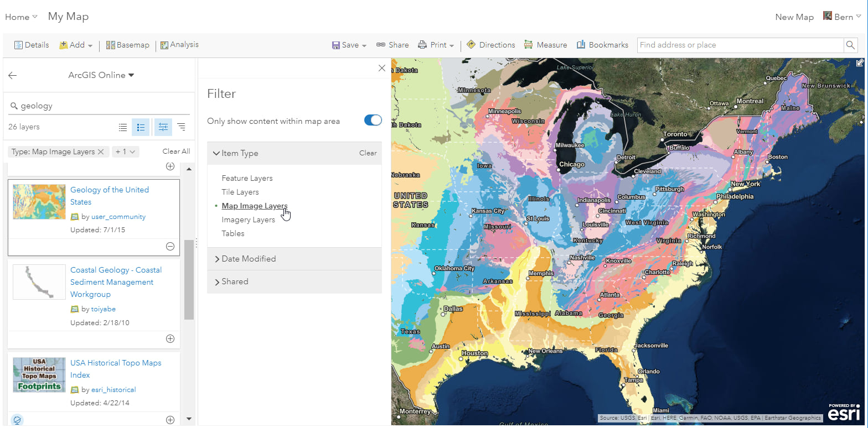Open the ArcGIS Online source dropdown

101,75
